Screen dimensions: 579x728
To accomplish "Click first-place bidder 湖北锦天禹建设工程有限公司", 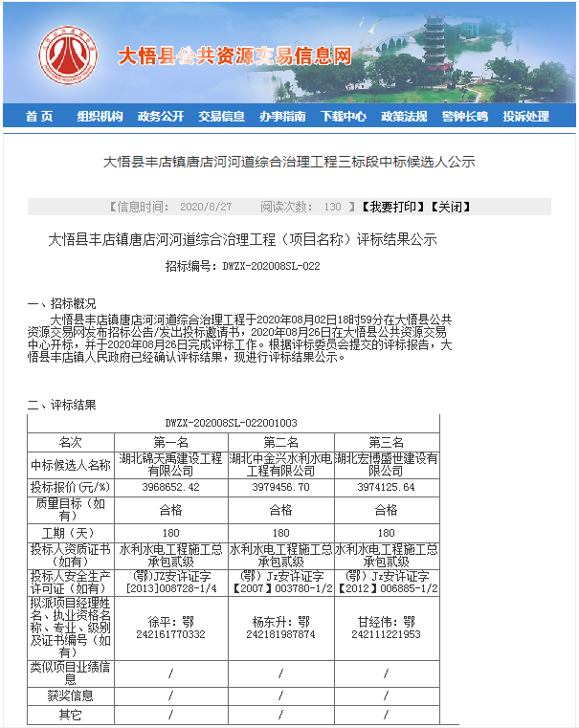I will [x=170, y=465].
